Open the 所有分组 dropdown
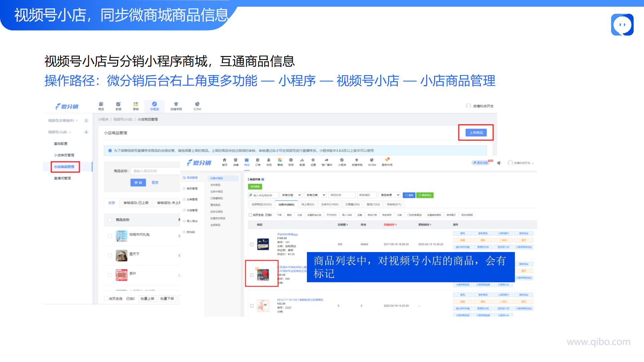Image resolution: width=644 pixels, height=362 pixels. pos(291,195)
